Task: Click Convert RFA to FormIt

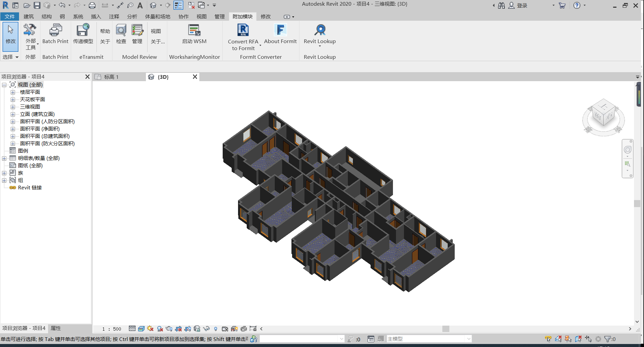Action: click(243, 37)
